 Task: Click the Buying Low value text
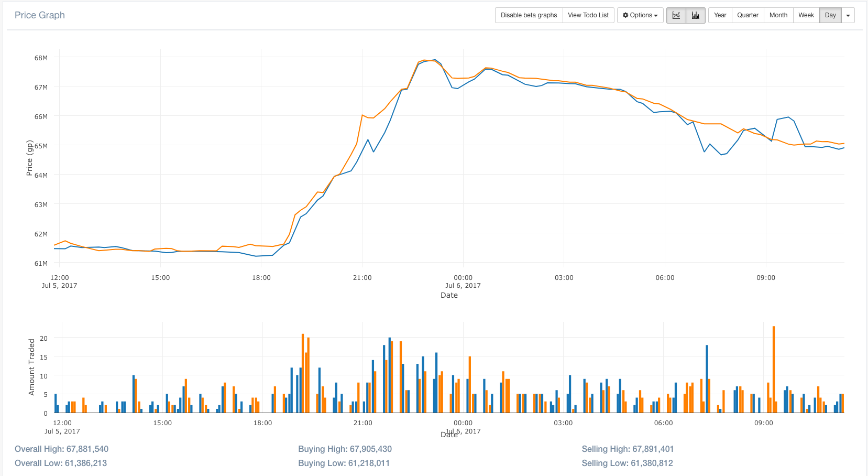[344, 463]
